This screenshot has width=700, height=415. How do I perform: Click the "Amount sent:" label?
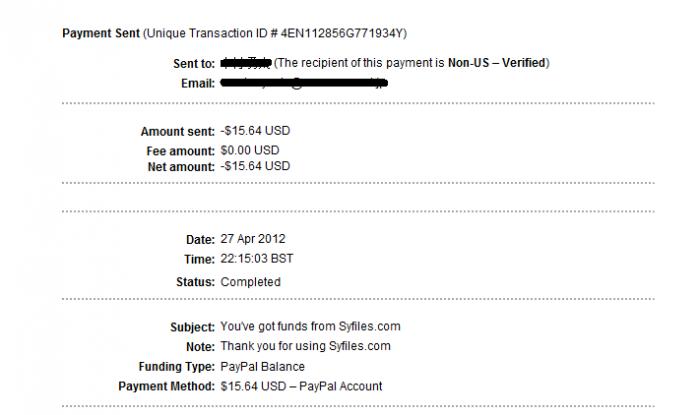[177, 132]
